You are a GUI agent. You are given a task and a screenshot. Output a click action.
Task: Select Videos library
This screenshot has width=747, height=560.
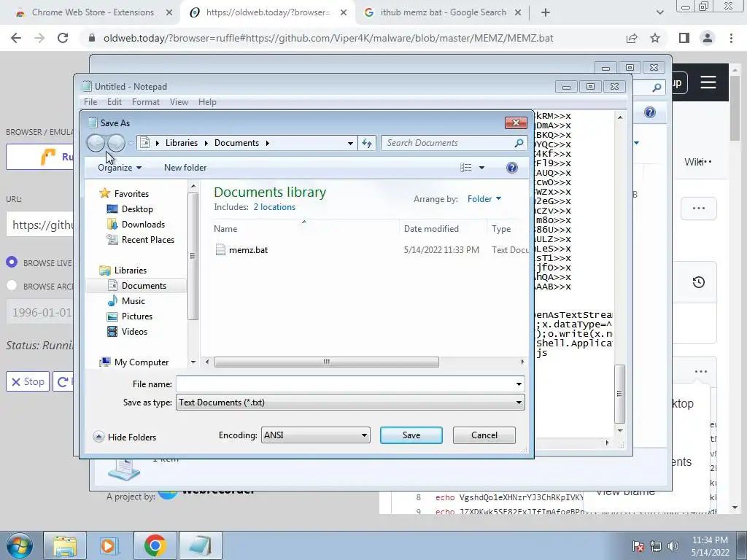pyautogui.click(x=134, y=332)
